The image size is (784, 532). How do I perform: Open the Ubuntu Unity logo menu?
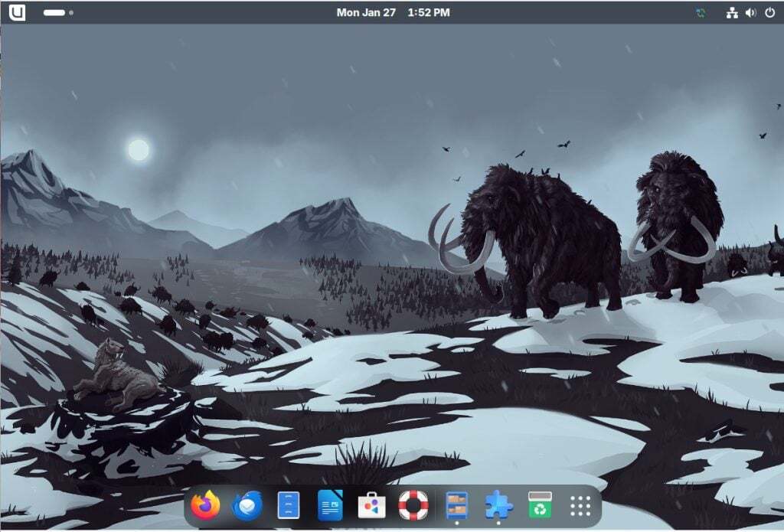(x=17, y=12)
